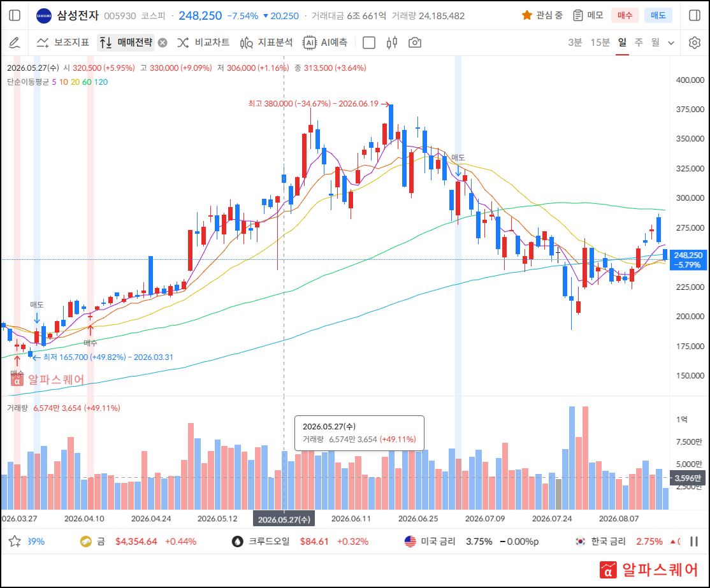Click the 120-day moving average label

(101, 82)
